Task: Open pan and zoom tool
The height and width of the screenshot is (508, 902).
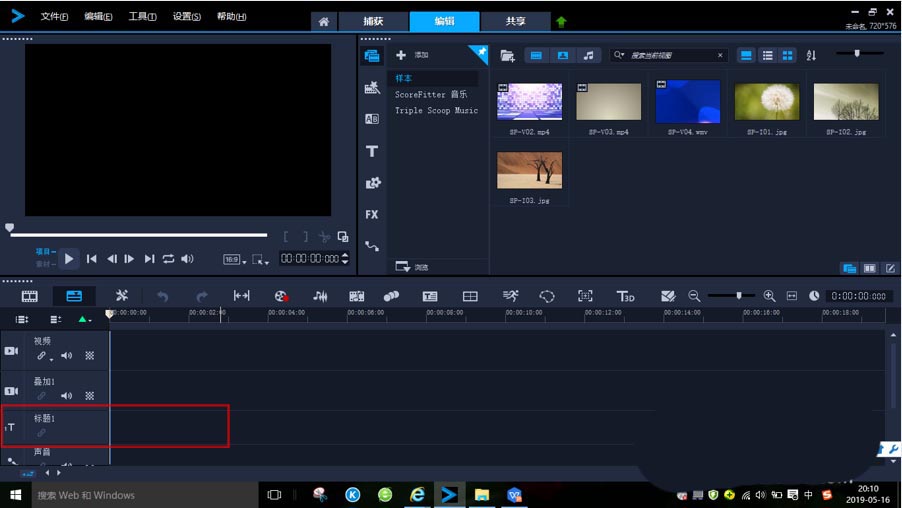Action: point(585,296)
